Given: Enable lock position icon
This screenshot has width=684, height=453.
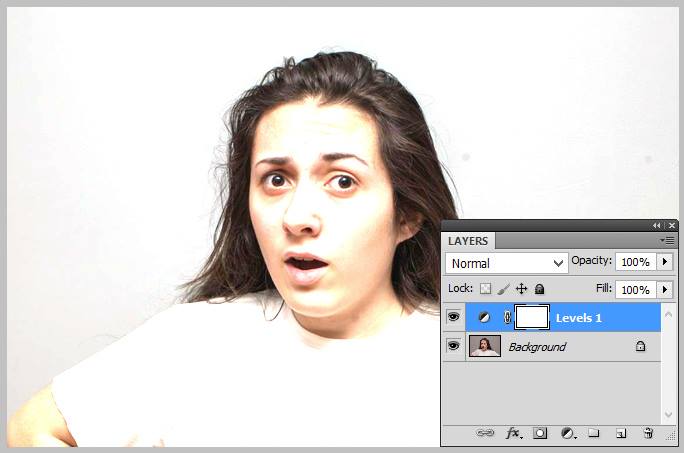Looking at the screenshot, I should [x=521, y=289].
